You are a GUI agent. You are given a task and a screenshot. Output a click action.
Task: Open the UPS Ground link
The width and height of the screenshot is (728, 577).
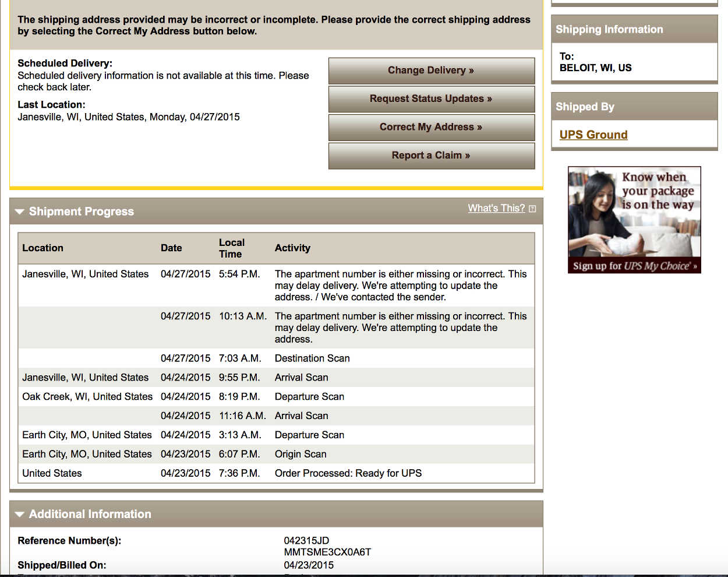[x=593, y=135]
